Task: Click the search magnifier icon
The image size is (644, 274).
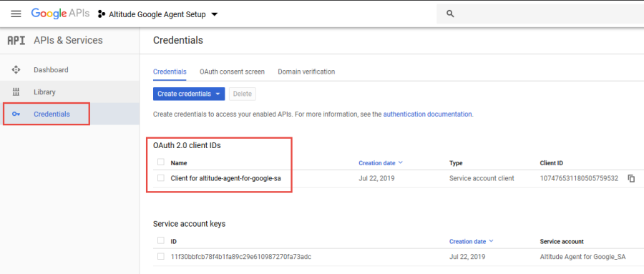Action: (450, 14)
